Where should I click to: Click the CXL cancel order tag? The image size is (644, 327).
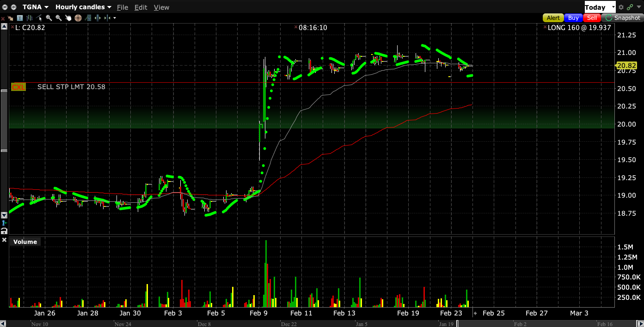[18, 87]
